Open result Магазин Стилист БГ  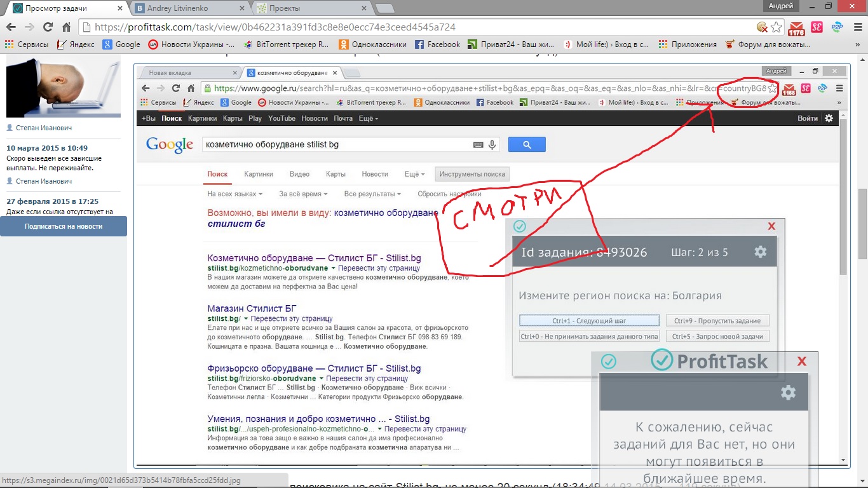tap(252, 308)
